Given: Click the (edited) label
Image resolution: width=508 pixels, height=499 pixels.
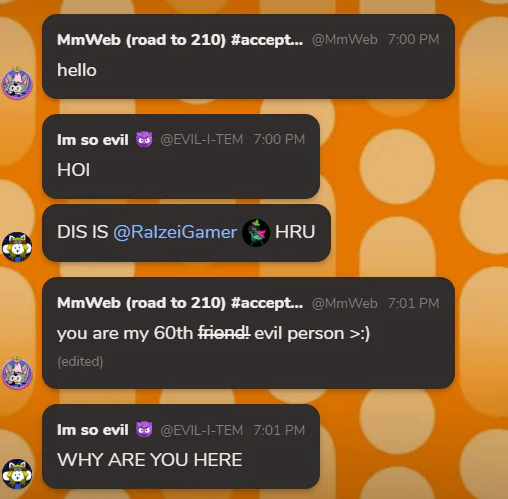Looking at the screenshot, I should tap(80, 362).
